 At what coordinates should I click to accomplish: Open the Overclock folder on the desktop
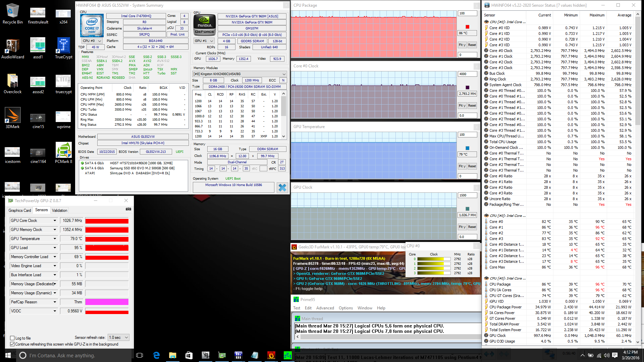point(12,83)
